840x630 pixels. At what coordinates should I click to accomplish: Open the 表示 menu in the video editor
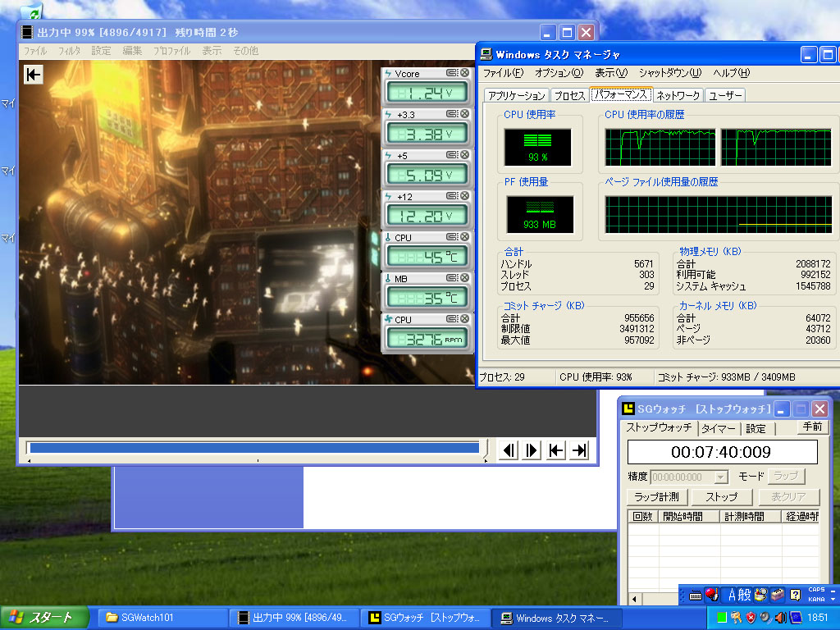coord(212,51)
